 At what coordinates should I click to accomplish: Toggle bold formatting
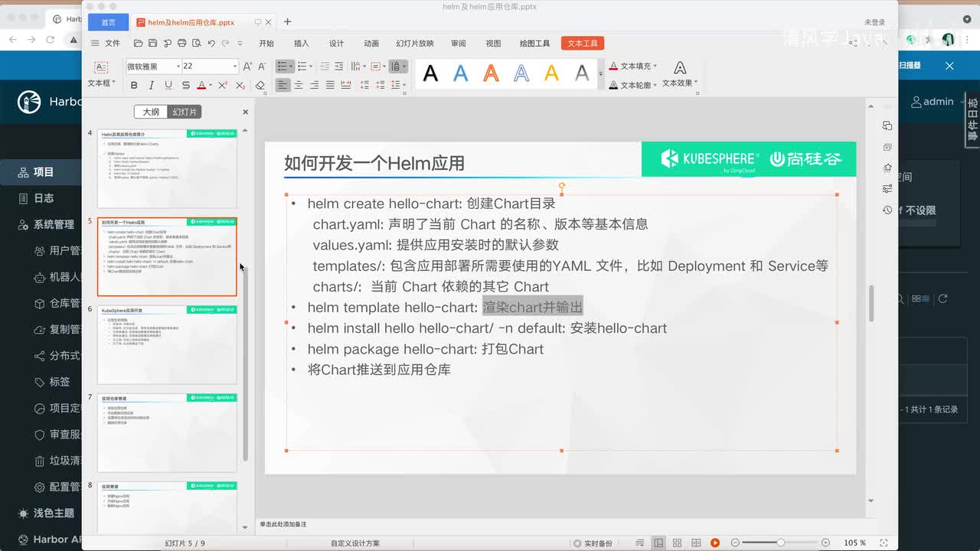(x=134, y=86)
